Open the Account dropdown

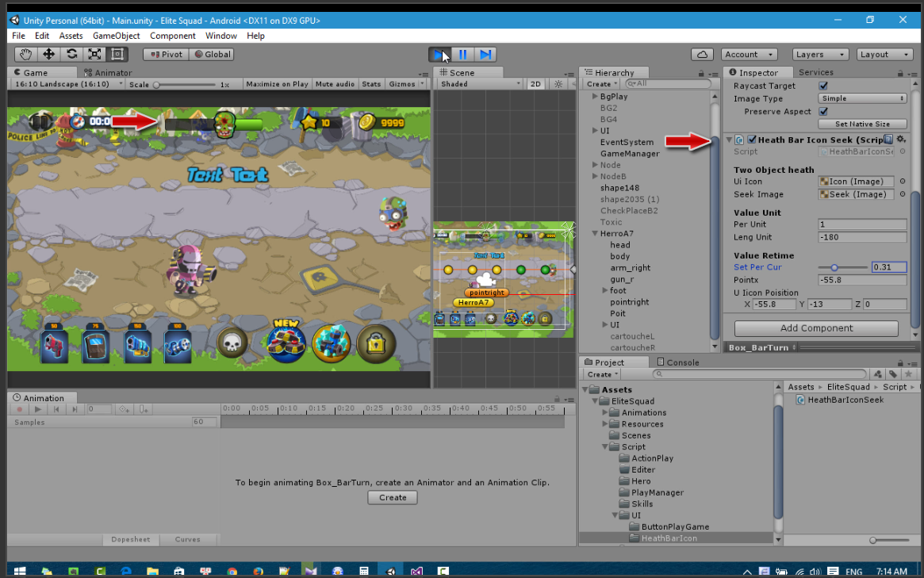coord(749,54)
